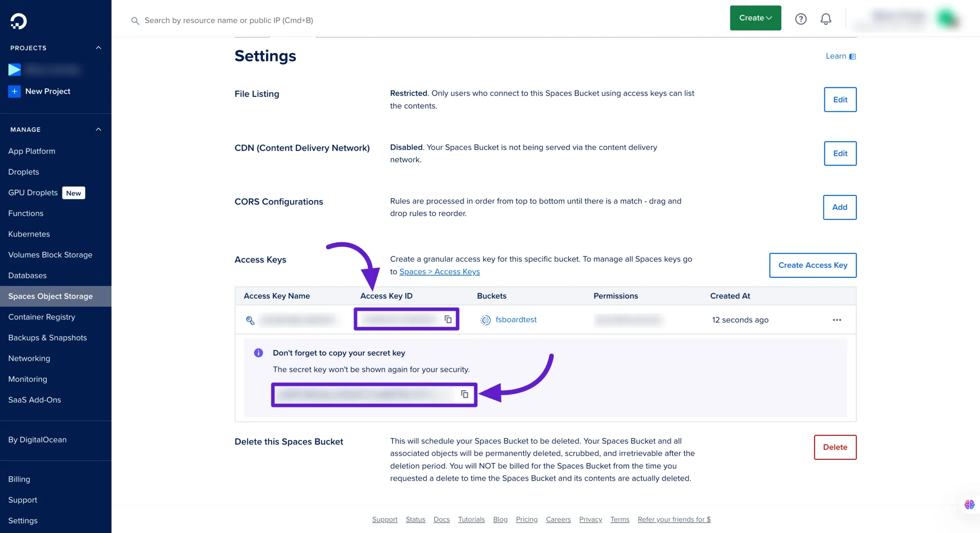
Task: Open footer Terms link
Action: tap(619, 519)
